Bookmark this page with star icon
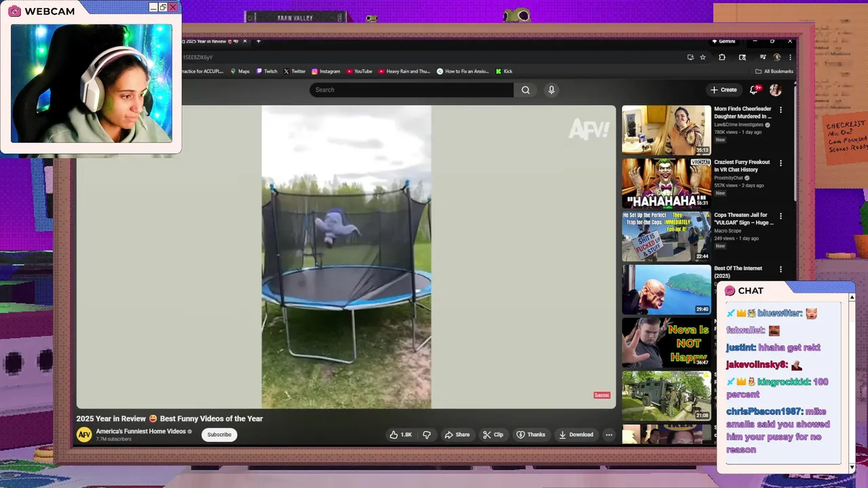The image size is (868, 488). [x=703, y=58]
